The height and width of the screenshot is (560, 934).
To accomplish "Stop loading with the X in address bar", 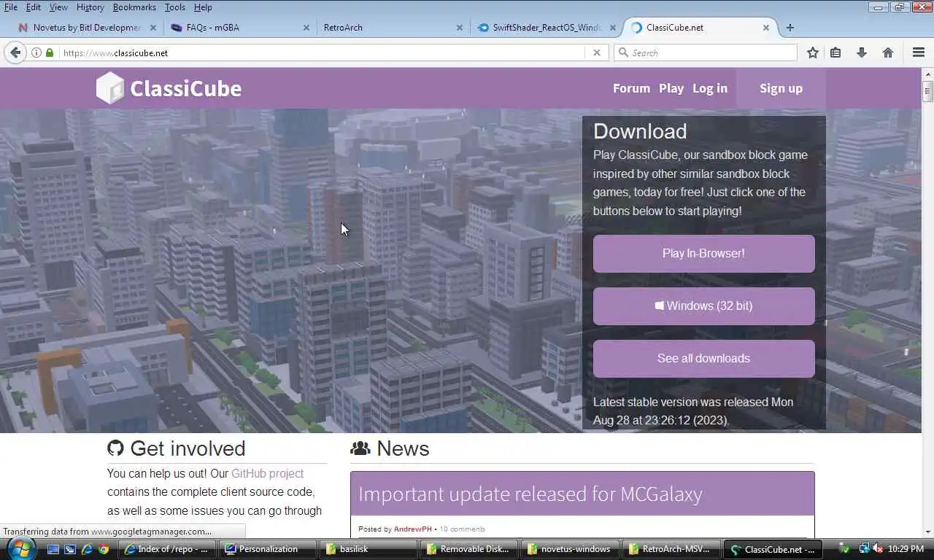I will tap(596, 52).
